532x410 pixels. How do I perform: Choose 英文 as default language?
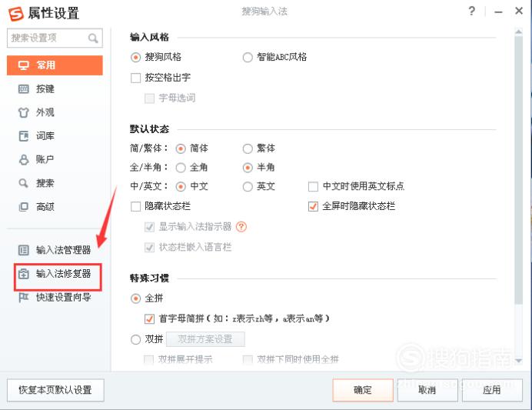(x=248, y=187)
